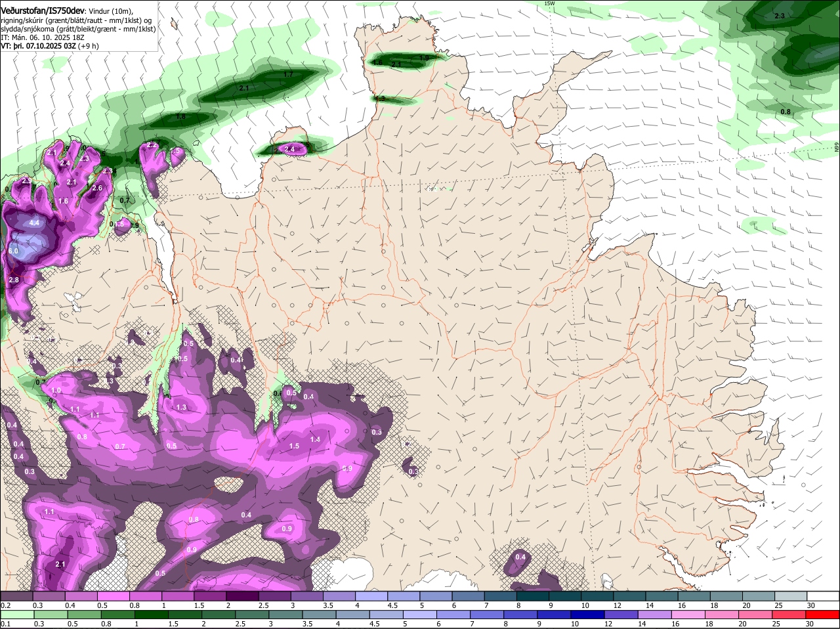This screenshot has height=629, width=840.
Task: Click the bold title 'Veðurstofan/IS750dev'
Action: tap(42, 11)
